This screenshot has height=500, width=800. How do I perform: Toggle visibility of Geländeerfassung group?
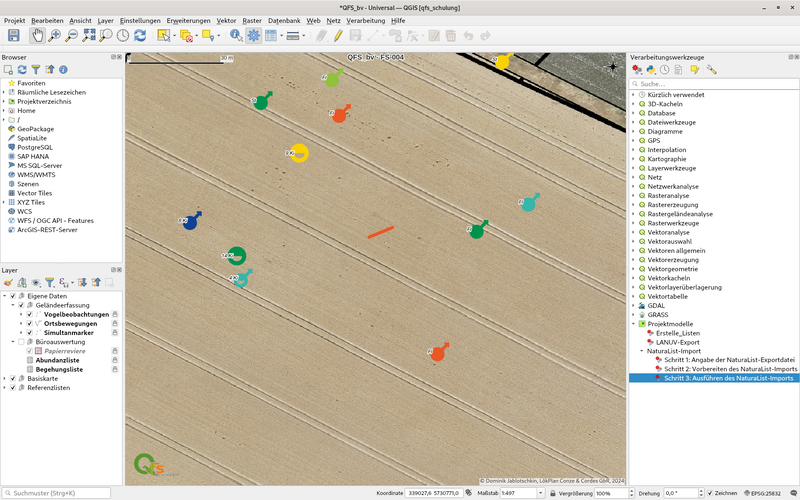click(21, 305)
